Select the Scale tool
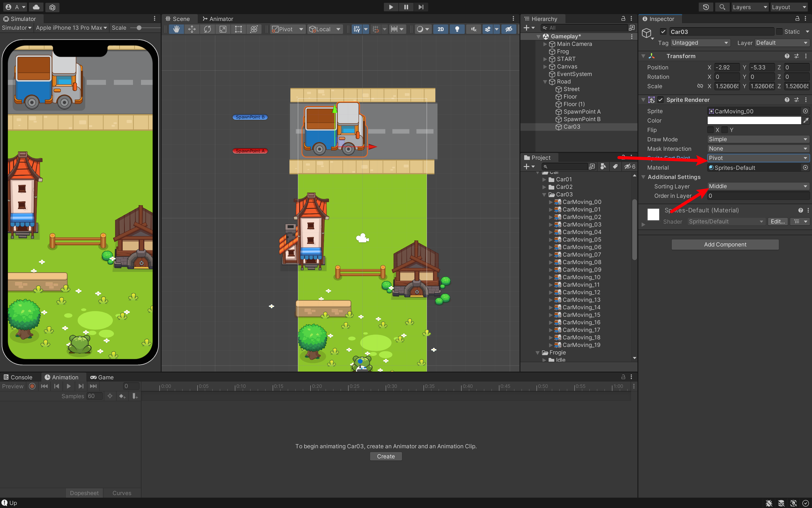The height and width of the screenshot is (508, 812). [223, 29]
